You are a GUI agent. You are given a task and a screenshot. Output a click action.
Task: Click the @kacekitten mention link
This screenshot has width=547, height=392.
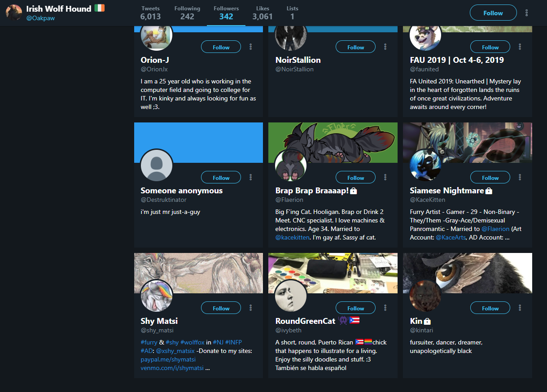292,237
